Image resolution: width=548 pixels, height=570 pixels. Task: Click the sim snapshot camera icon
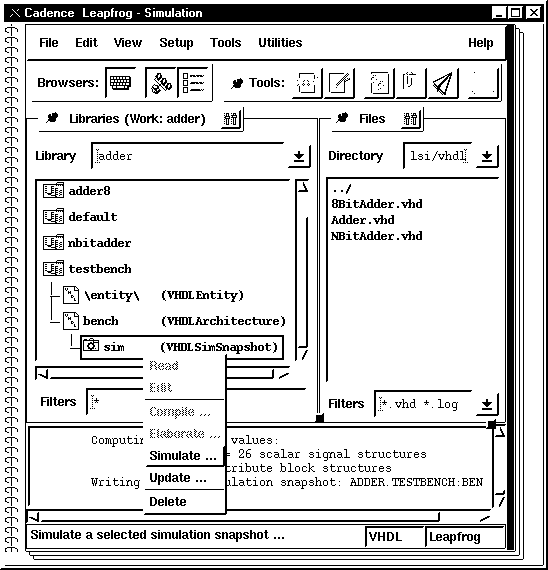[x=91, y=345]
